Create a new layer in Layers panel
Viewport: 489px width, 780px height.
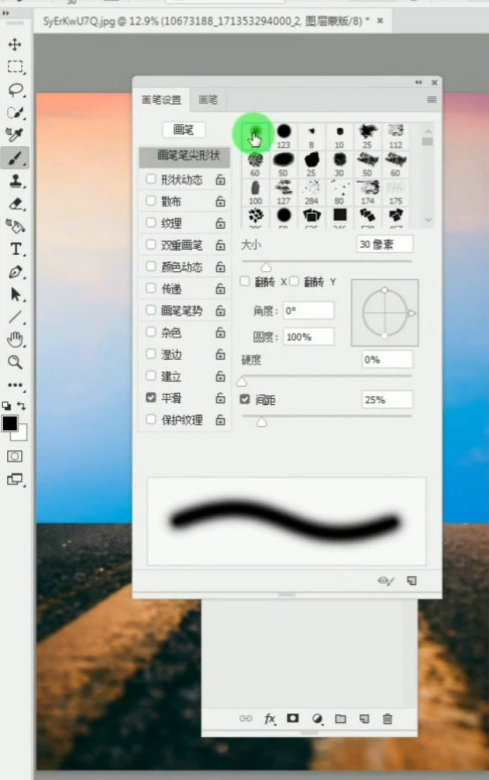coord(365,718)
